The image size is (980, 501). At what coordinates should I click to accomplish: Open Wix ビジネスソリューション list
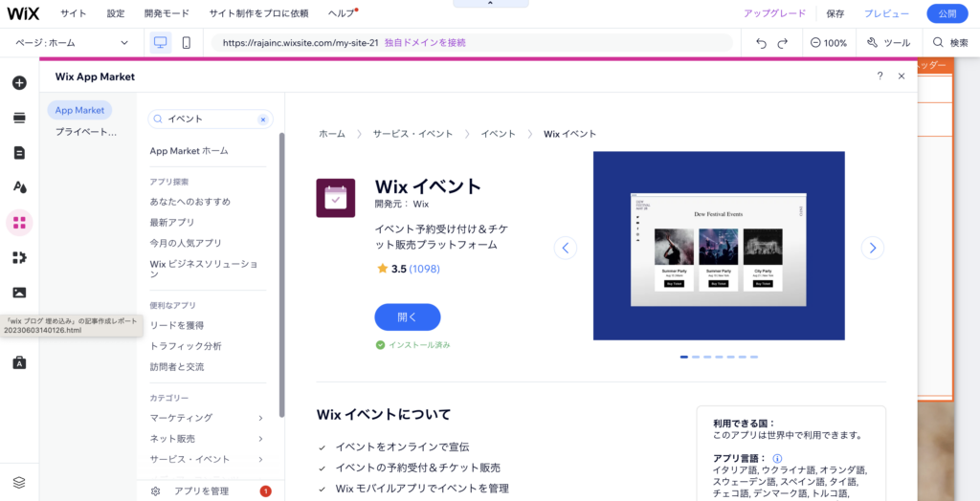tap(204, 269)
